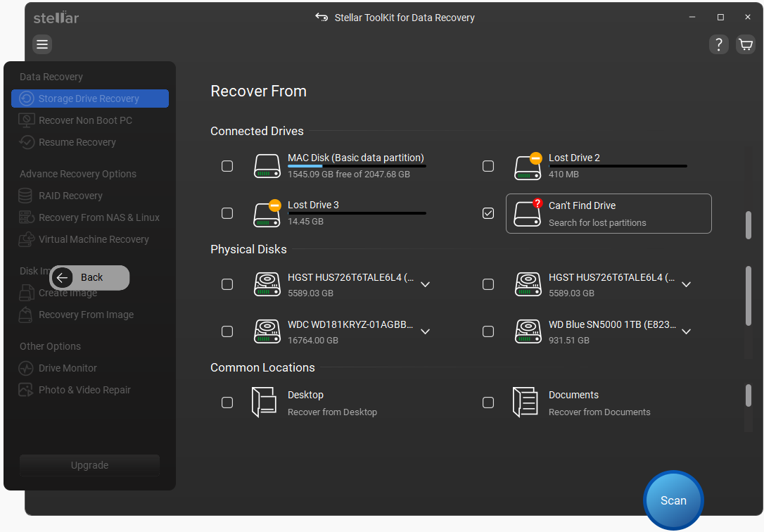The width and height of the screenshot is (764, 532).
Task: Click the Recovery From NAS & Linux icon
Action: 26,217
